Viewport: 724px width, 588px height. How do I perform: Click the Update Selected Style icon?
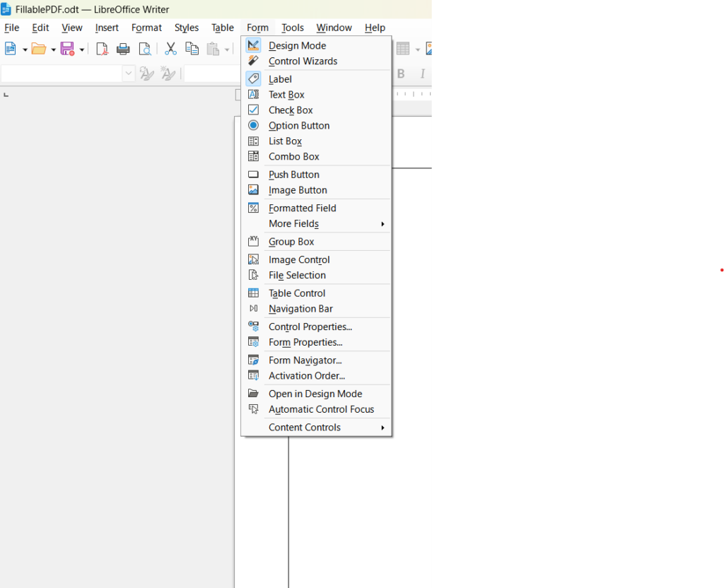click(146, 73)
